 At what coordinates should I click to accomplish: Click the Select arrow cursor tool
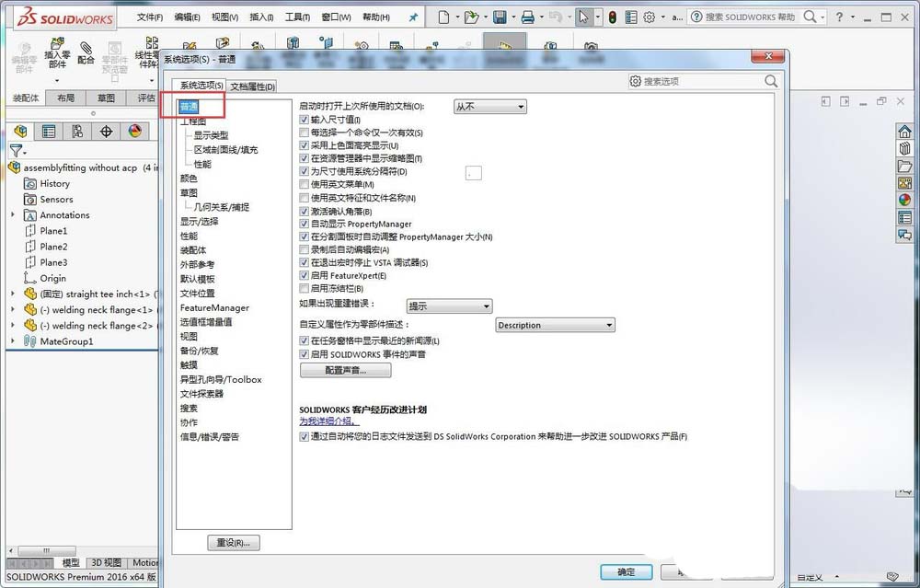pos(582,17)
